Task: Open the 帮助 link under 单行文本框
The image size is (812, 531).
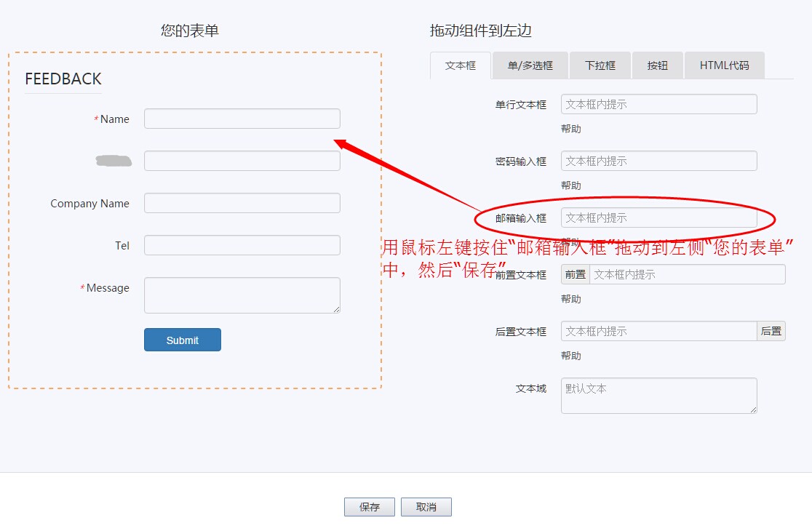Action: 572,129
